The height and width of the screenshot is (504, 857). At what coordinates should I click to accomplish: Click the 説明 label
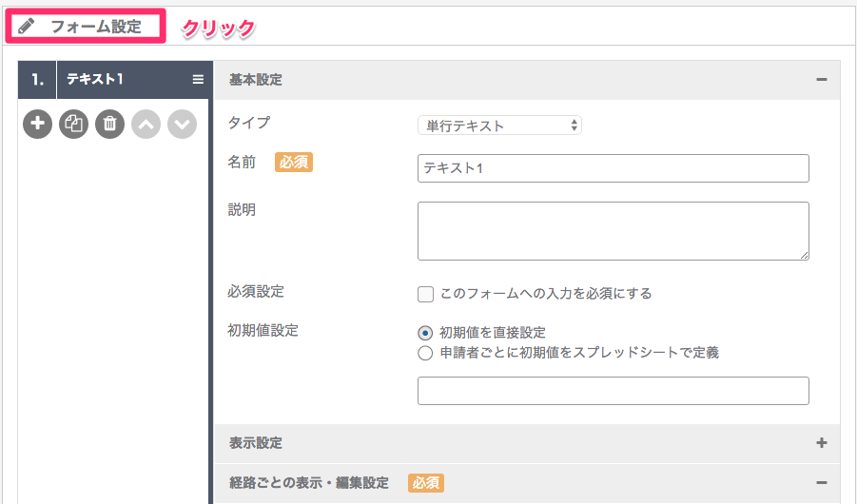click(x=242, y=209)
